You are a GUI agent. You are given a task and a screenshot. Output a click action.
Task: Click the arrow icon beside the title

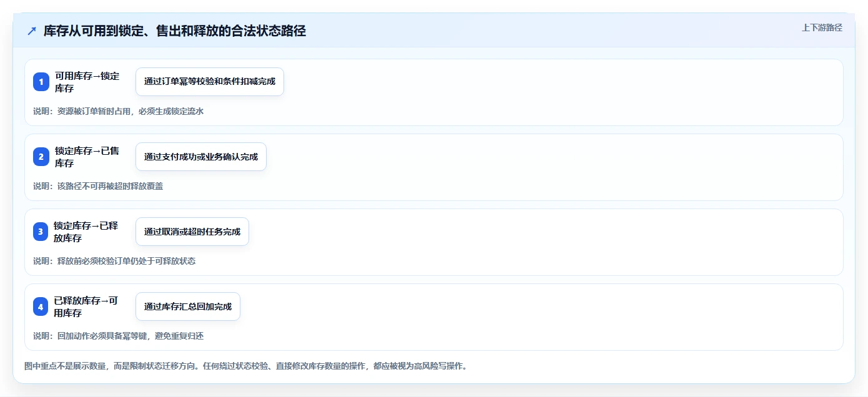tap(32, 31)
